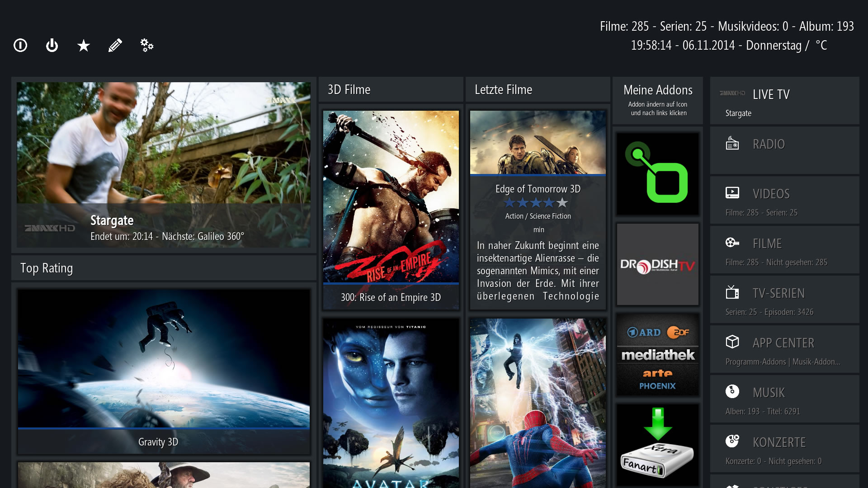The height and width of the screenshot is (488, 868).
Task: Click the Top Rating header
Action: [164, 268]
